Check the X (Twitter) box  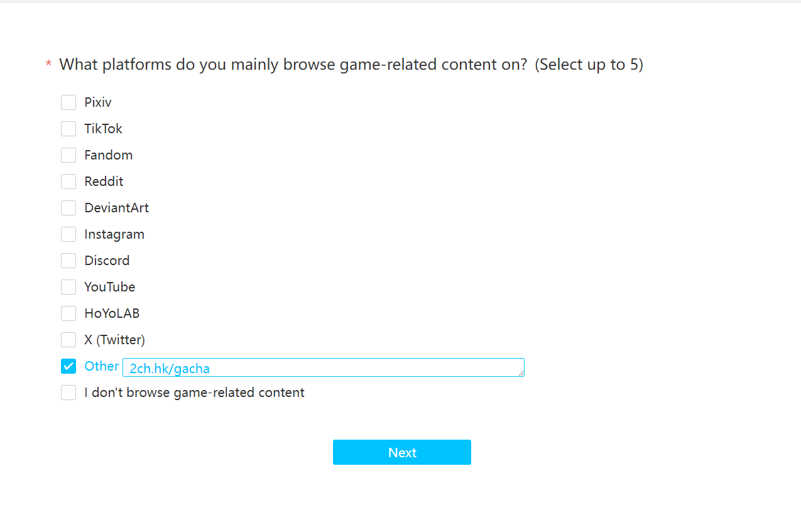click(x=68, y=340)
